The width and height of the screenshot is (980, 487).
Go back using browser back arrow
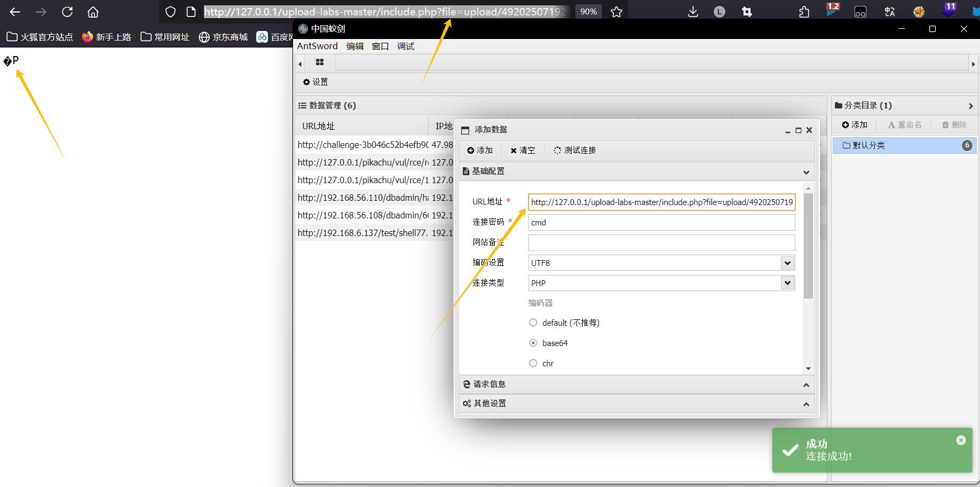[x=15, y=12]
